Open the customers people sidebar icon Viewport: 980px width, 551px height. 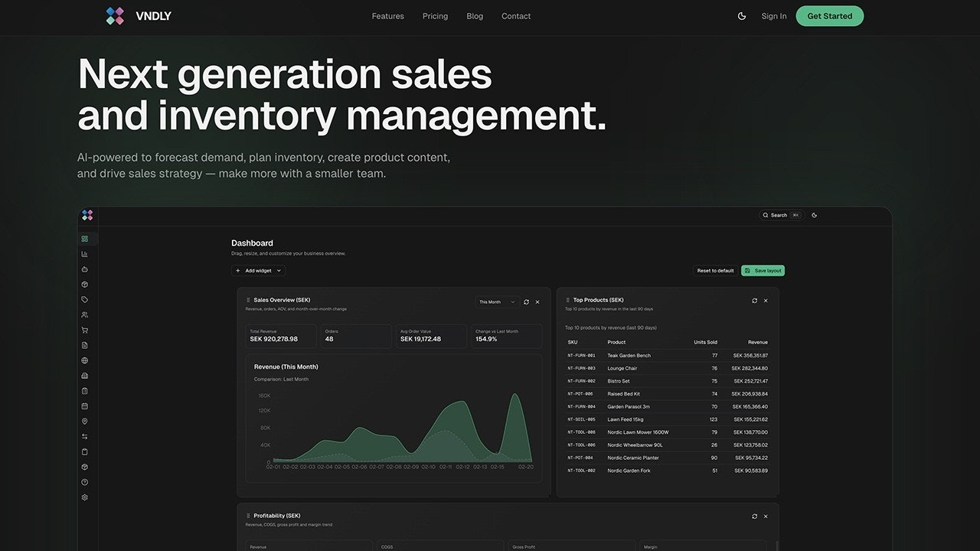[85, 315]
